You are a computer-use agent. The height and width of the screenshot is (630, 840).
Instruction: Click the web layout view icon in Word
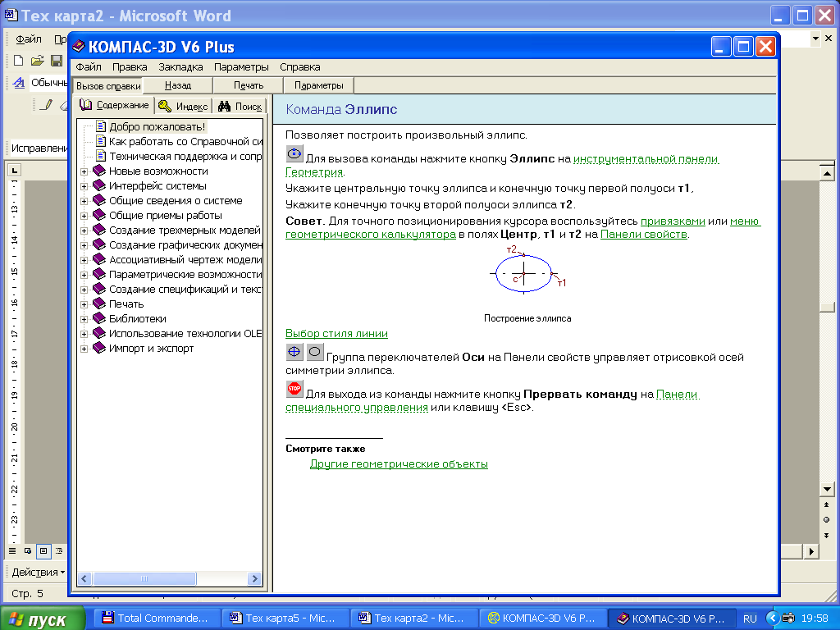click(28, 550)
